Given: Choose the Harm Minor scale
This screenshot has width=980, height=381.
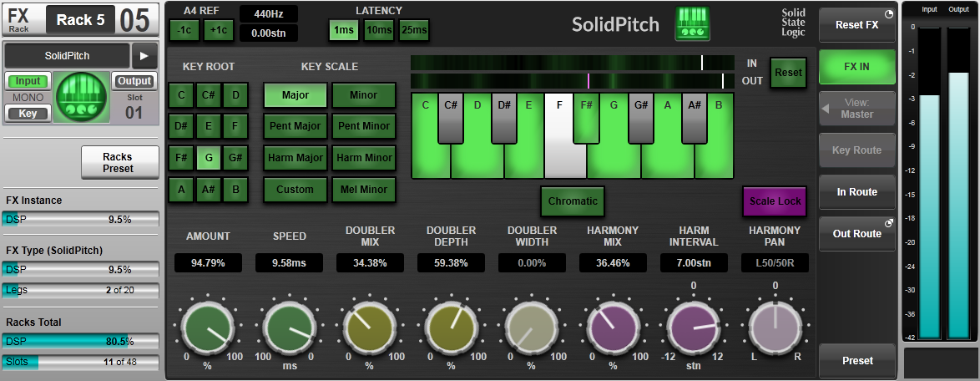Looking at the screenshot, I should [364, 159].
